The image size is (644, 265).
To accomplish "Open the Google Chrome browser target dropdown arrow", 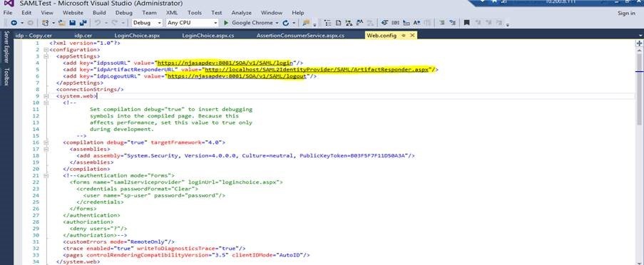I will point(277,23).
